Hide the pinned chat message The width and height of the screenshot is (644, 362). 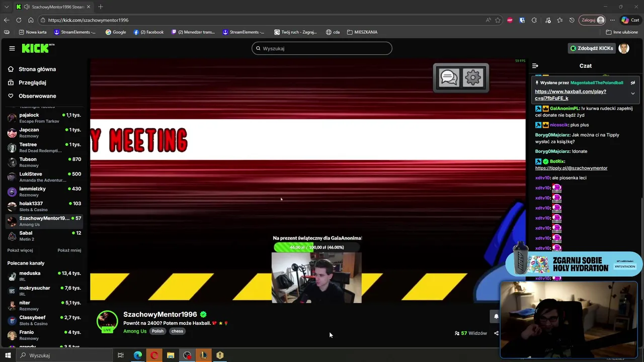click(633, 82)
